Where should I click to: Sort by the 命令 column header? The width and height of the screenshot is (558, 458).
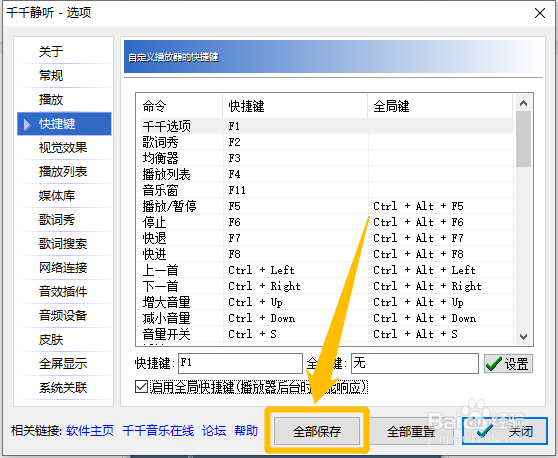coord(180,106)
